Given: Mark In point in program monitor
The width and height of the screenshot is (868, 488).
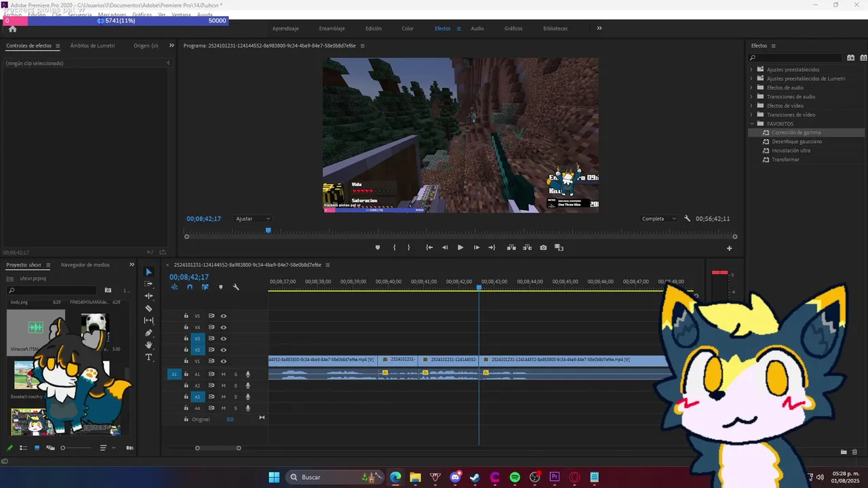Looking at the screenshot, I should (x=394, y=247).
